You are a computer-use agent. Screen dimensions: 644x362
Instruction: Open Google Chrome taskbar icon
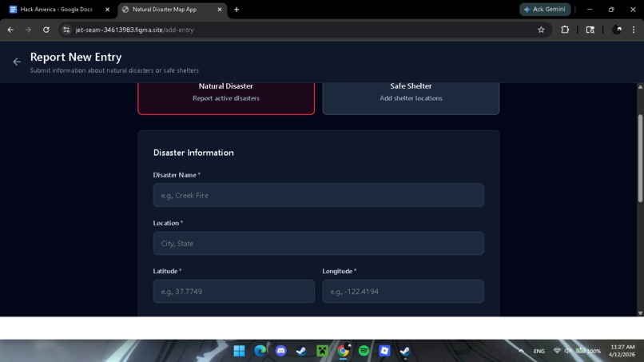click(x=344, y=351)
